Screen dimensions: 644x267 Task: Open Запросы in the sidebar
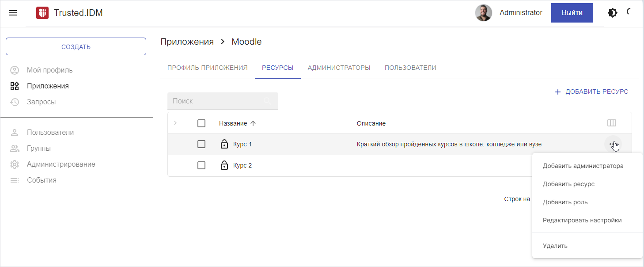point(42,102)
